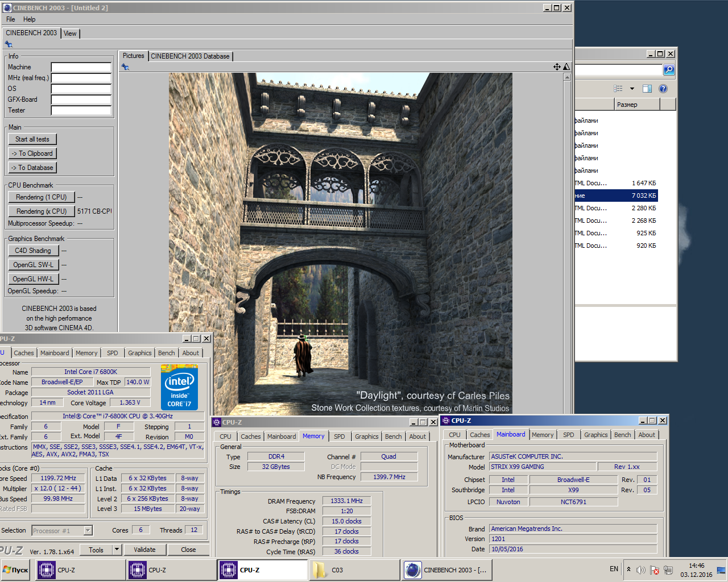Screen dimensions: 728x582
Task: Click Размер column header in Explorer
Action: coord(637,105)
